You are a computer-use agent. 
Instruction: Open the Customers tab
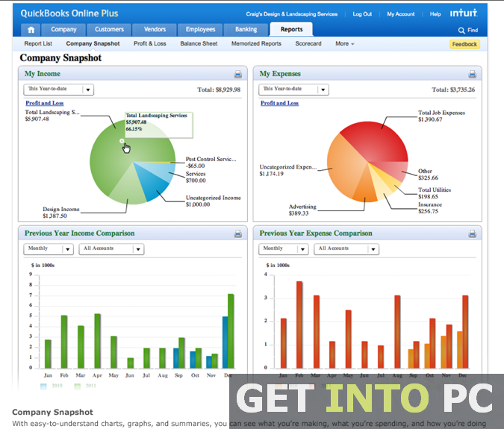(109, 30)
